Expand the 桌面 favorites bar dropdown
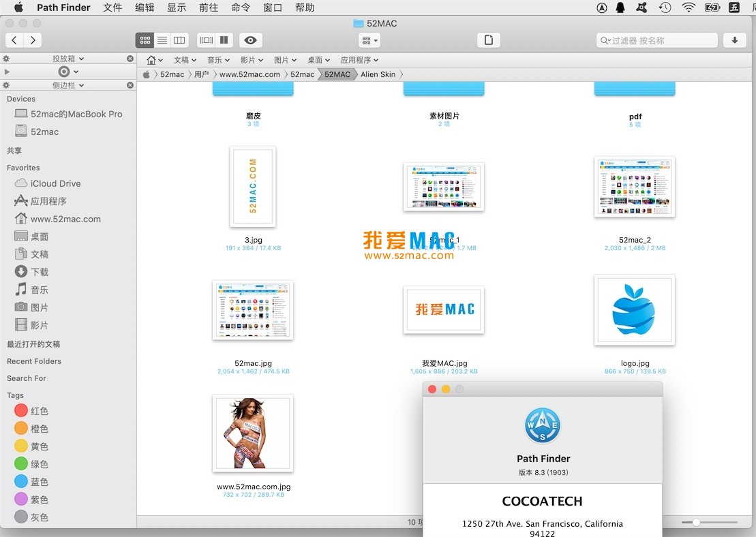756x537 pixels. tap(319, 60)
